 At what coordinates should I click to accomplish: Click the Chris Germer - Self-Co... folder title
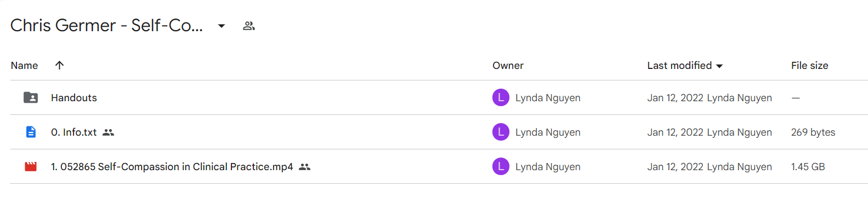(x=107, y=25)
